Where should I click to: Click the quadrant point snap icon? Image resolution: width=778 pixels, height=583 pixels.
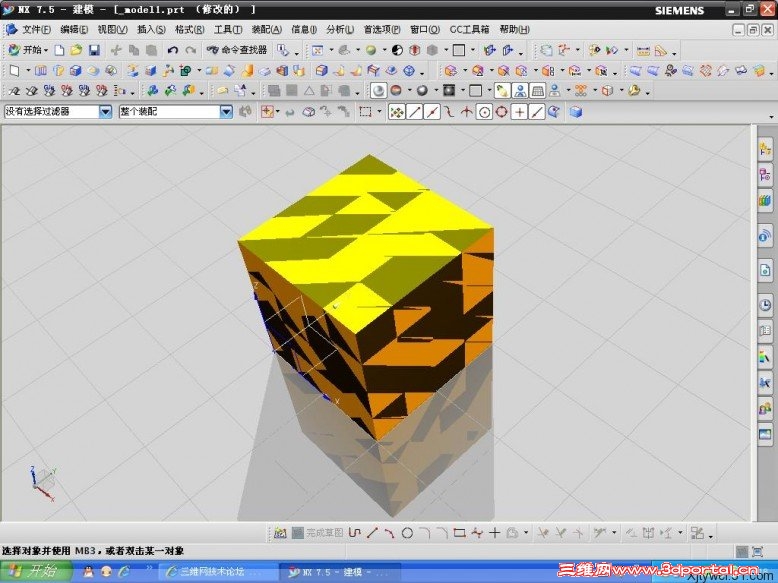pos(502,112)
